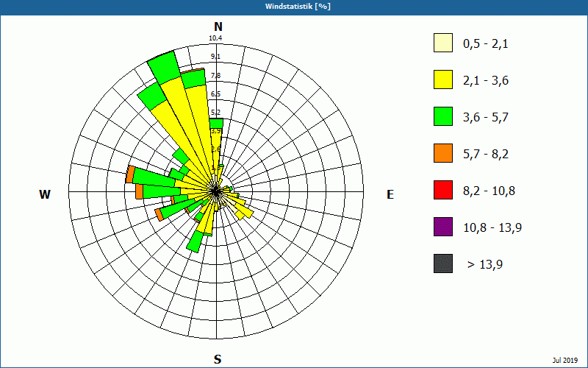
Task: Click the 10,4 radial axis value
Action: (x=215, y=38)
